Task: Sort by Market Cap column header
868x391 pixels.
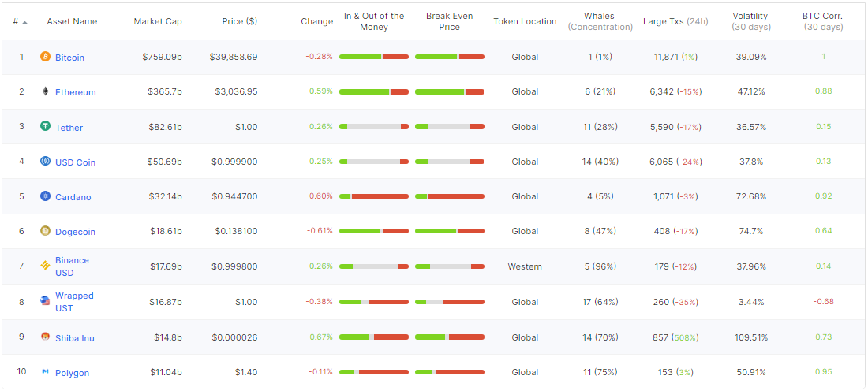Action: click(x=158, y=21)
